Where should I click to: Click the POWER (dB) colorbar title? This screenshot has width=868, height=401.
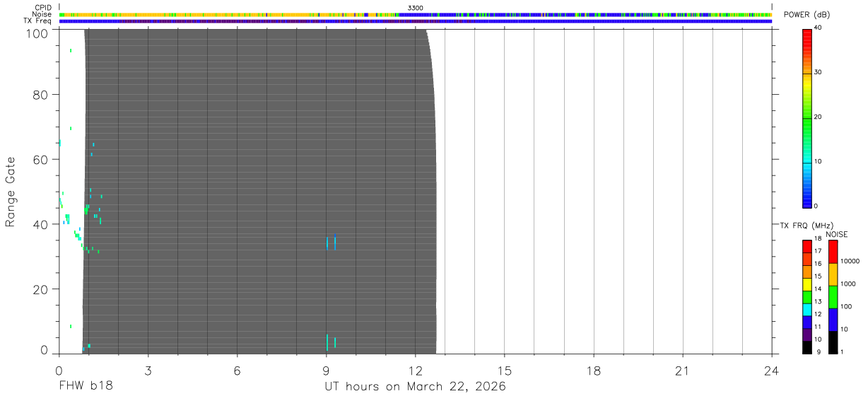click(807, 15)
